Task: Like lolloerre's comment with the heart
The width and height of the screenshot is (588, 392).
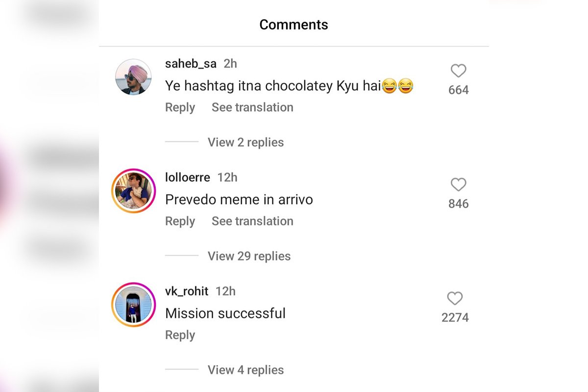Action: click(458, 185)
